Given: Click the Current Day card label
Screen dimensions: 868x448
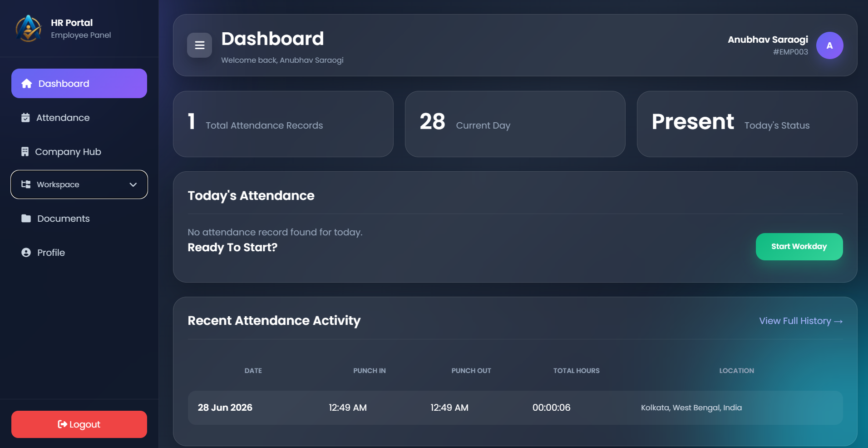Looking at the screenshot, I should pyautogui.click(x=483, y=125).
